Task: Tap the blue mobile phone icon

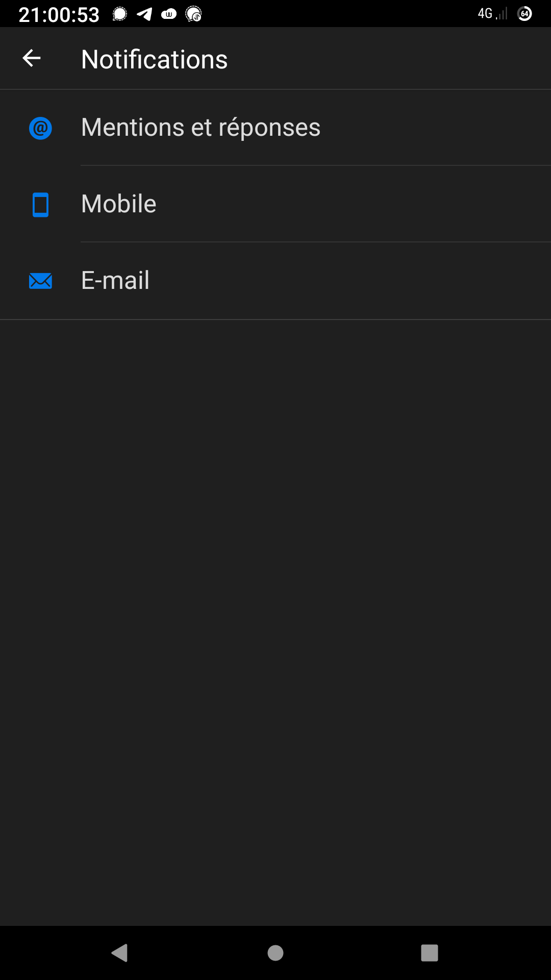Action: click(x=40, y=205)
